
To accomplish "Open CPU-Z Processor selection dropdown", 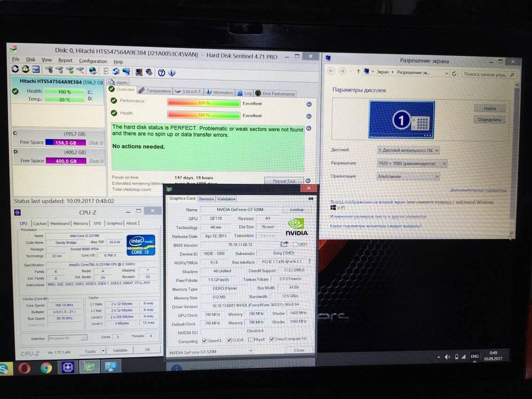I will click(67, 338).
